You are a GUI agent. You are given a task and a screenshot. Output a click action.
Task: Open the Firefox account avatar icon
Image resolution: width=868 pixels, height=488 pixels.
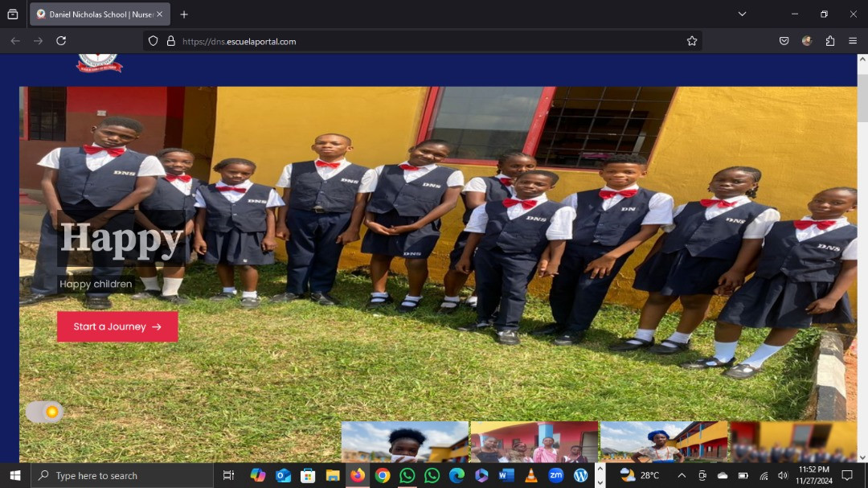point(807,41)
